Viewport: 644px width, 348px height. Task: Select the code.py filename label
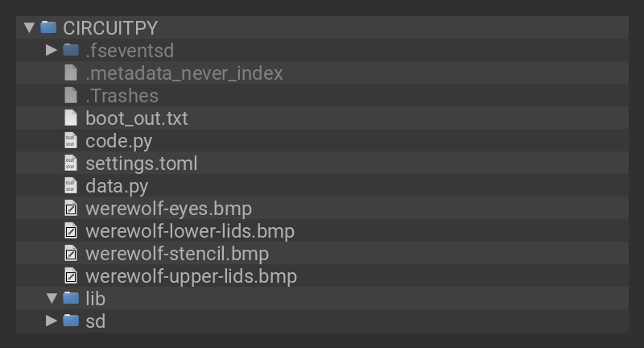click(119, 141)
